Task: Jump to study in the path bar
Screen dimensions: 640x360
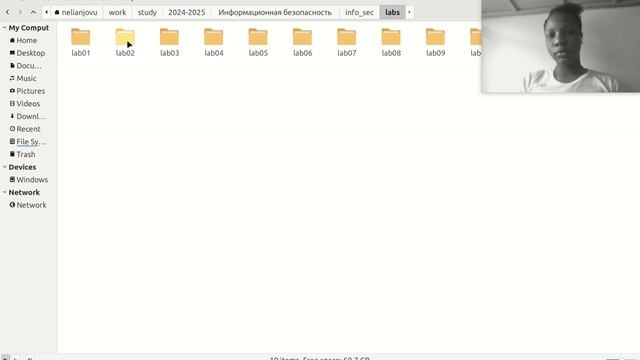Action: [147, 12]
